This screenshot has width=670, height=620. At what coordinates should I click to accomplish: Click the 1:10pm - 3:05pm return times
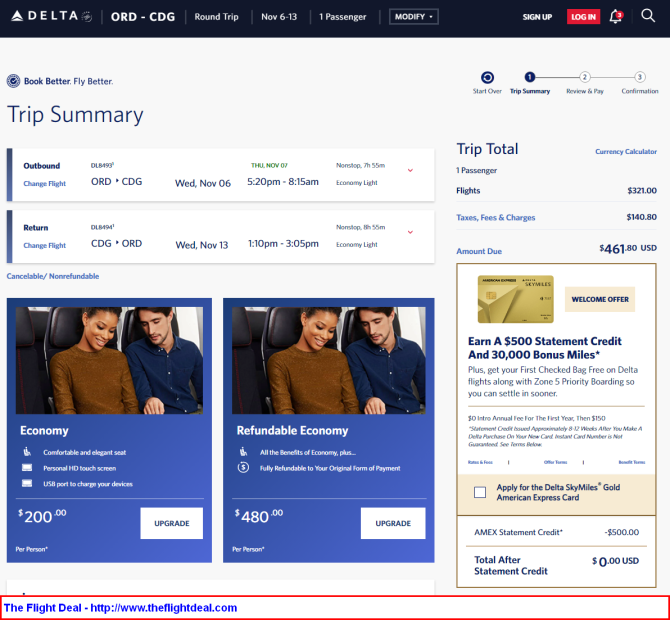point(283,244)
